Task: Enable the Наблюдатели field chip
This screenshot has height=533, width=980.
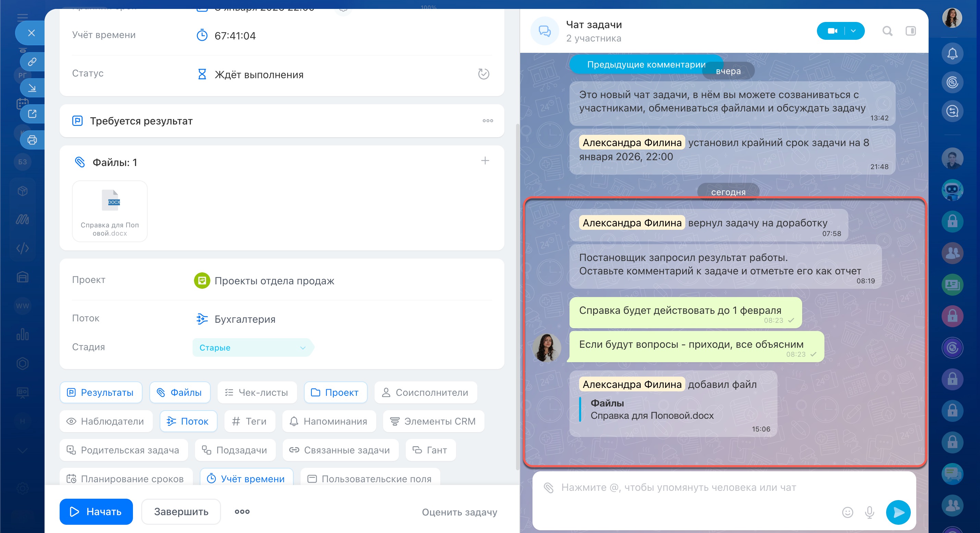Action: click(x=106, y=421)
